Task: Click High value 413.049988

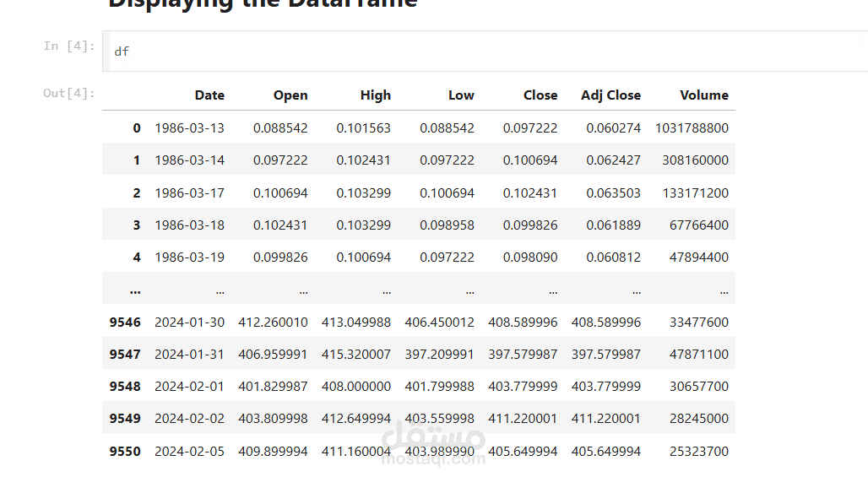Action: pyautogui.click(x=356, y=323)
